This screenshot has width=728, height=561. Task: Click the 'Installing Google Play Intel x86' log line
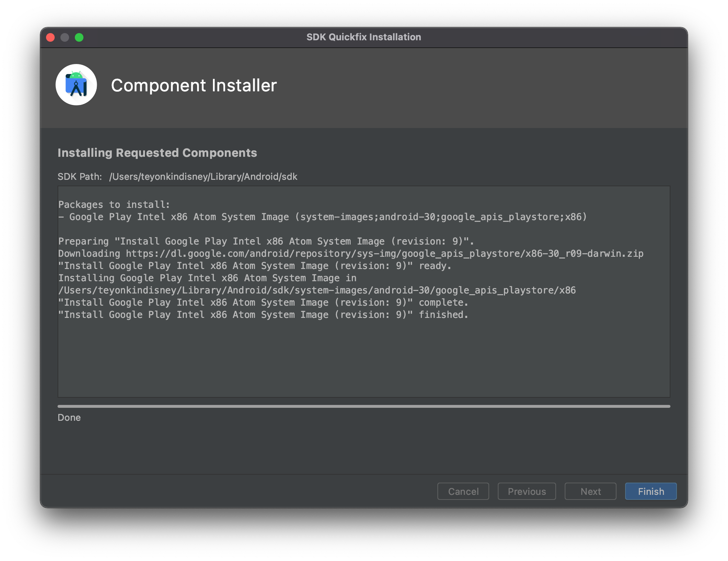coord(207,278)
